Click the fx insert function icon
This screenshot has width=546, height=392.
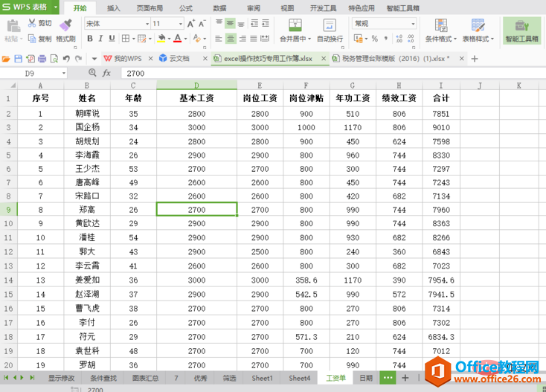[106, 73]
